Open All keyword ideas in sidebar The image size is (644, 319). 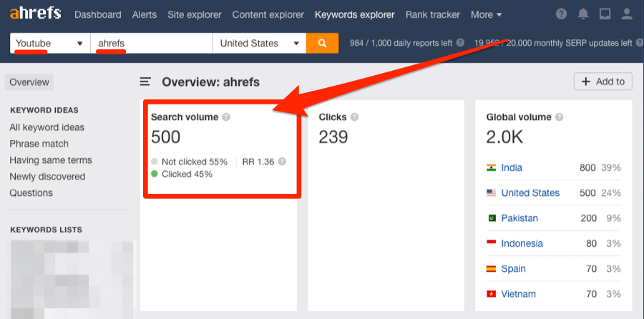coord(47,127)
